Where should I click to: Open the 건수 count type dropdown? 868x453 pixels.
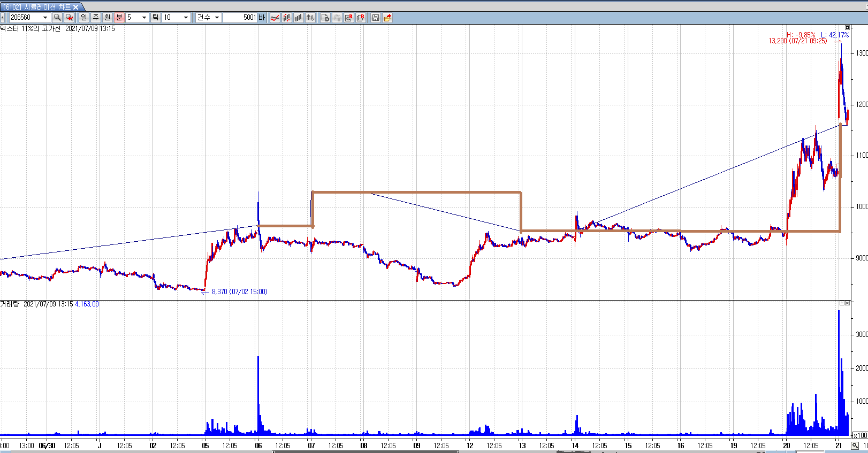pos(217,18)
